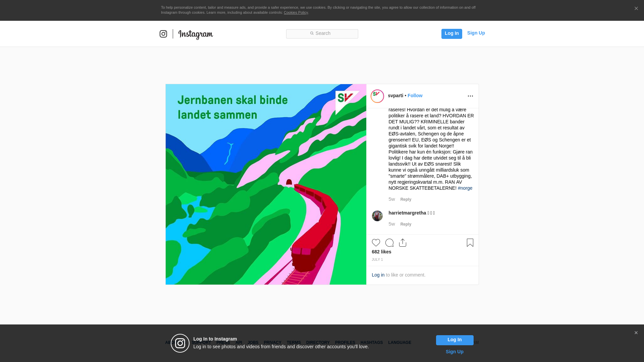Open the comment bubble icon
644x362 pixels.
tap(389, 243)
